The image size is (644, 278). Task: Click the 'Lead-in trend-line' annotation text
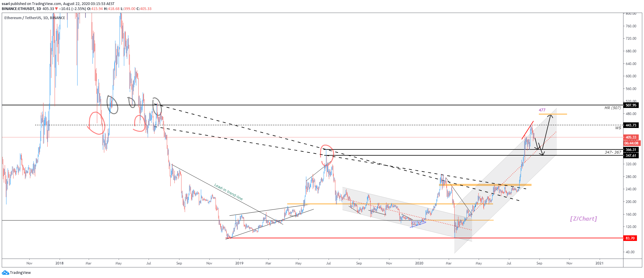228,192
